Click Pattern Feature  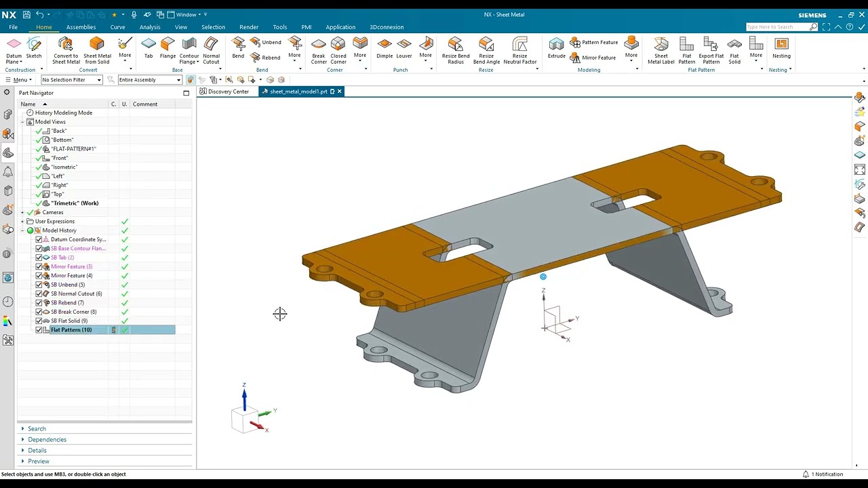(x=594, y=42)
